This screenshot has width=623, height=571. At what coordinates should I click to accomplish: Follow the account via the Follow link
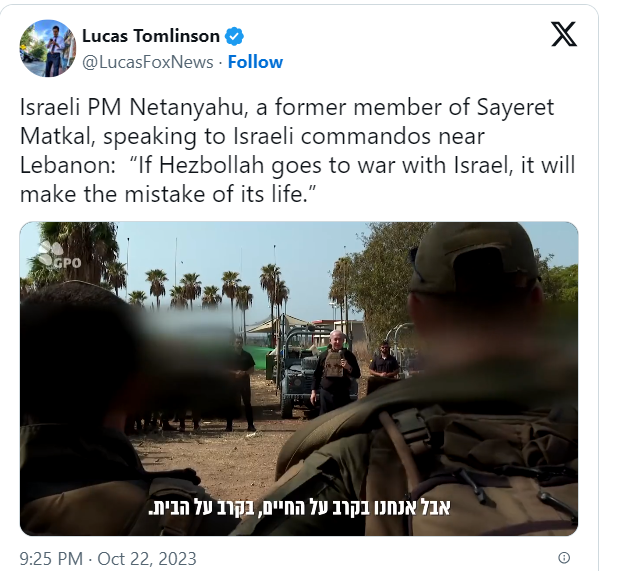click(255, 62)
